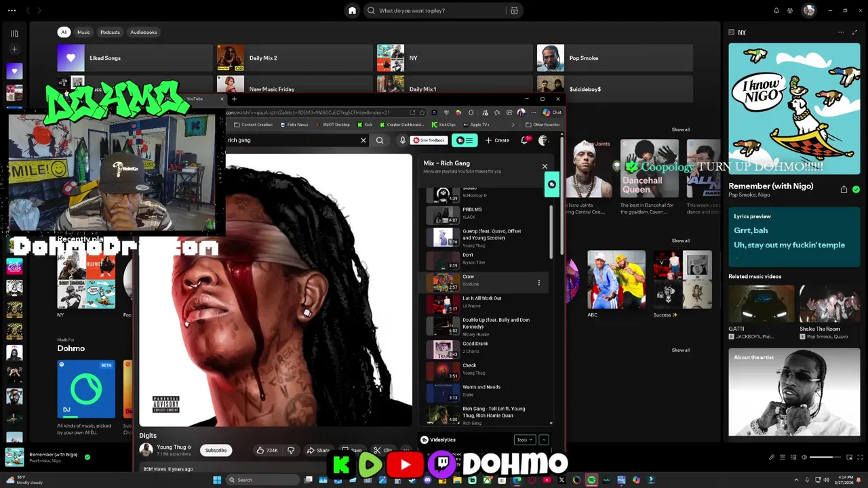Screen dimensions: 868x488
Task: Open connect to a device icon
Action: pyautogui.click(x=793, y=457)
